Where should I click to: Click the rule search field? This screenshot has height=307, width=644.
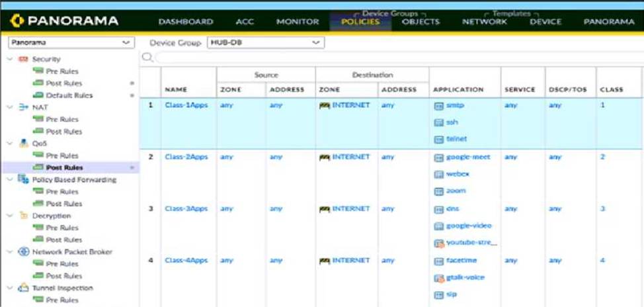point(399,58)
